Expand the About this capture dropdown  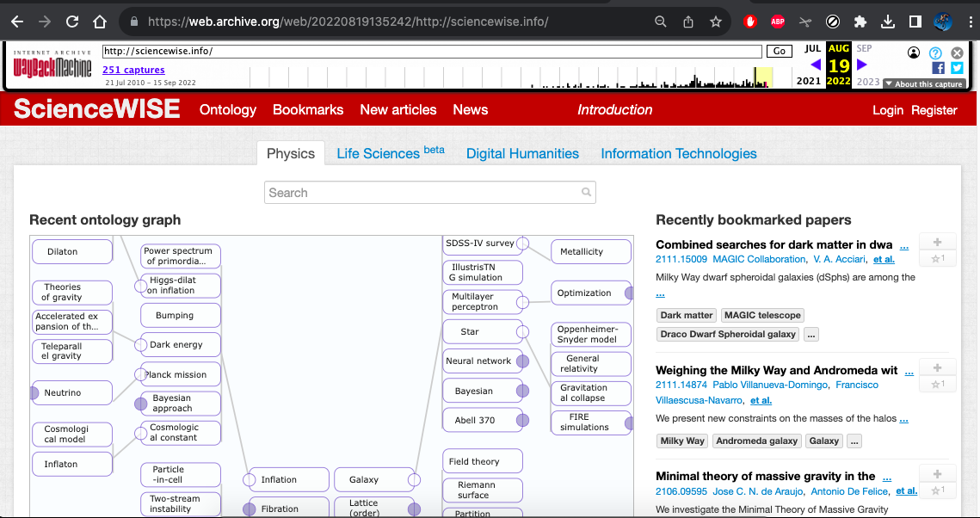click(923, 84)
